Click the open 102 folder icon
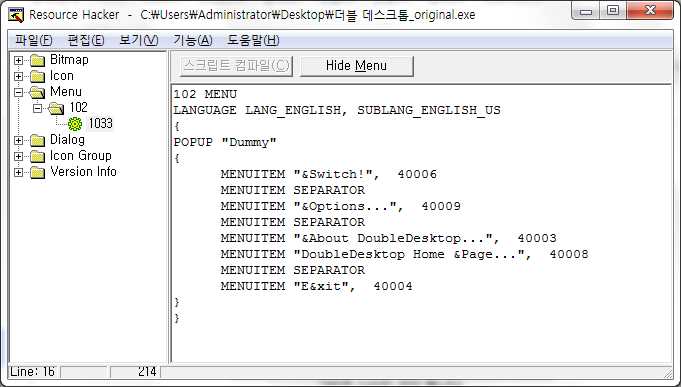The image size is (681, 387). click(x=56, y=108)
